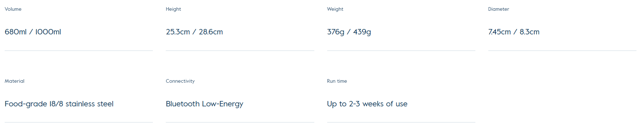
Task: Select the 8.3cm diameter value
Action: [x=530, y=32]
